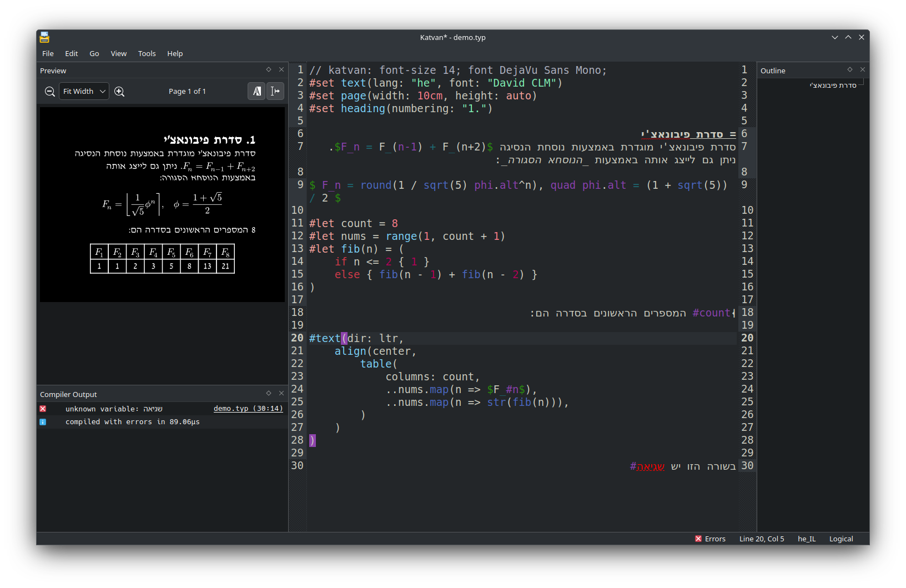Toggle follow-cursor button in Preview toolbar
This screenshot has width=906, height=588.
(275, 92)
